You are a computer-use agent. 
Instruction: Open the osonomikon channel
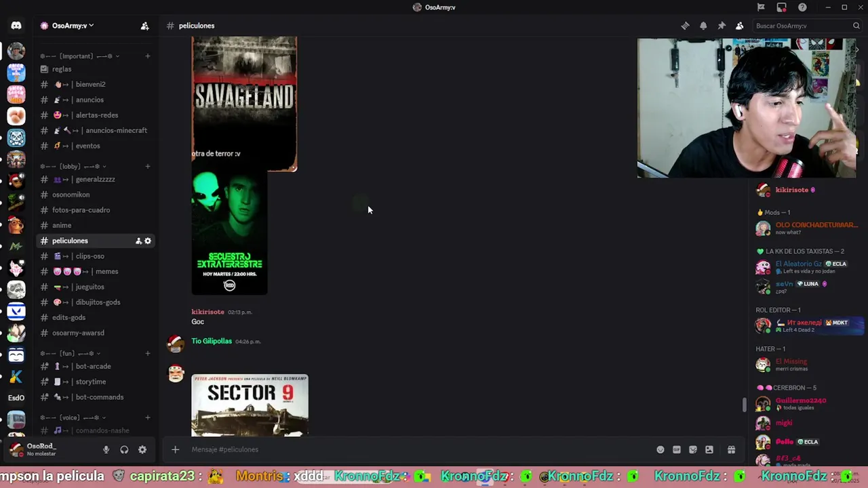coord(95,195)
